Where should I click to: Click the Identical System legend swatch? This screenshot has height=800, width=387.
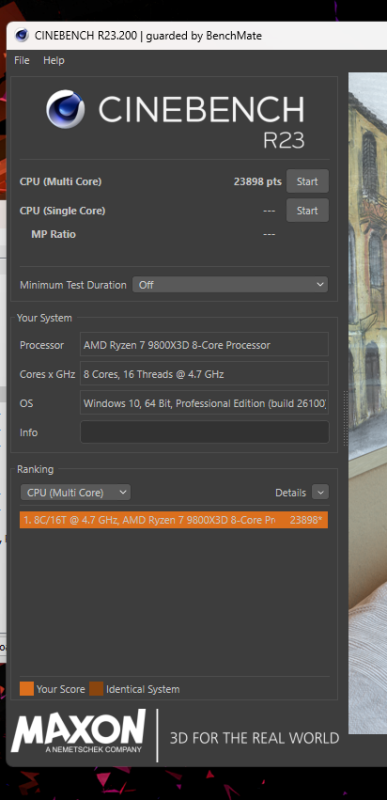pos(96,689)
